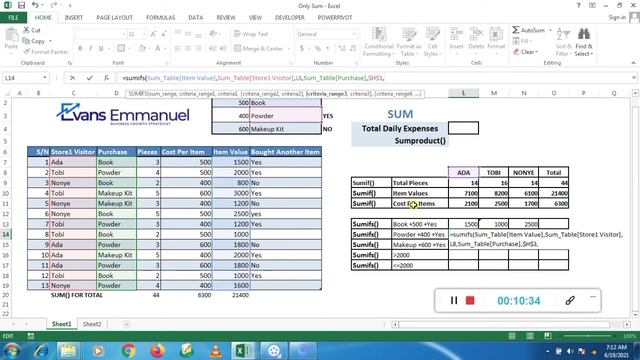The image size is (640, 360).
Task: Pause the screen recording
Action: 453,300
